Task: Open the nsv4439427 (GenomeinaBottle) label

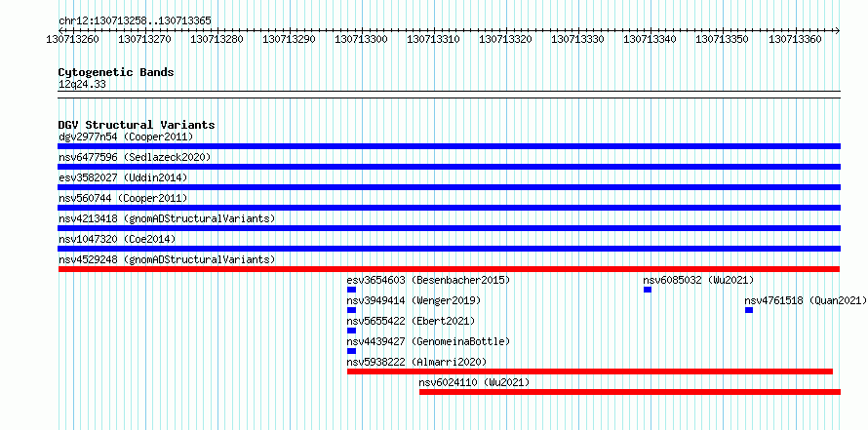Action: pos(428,341)
